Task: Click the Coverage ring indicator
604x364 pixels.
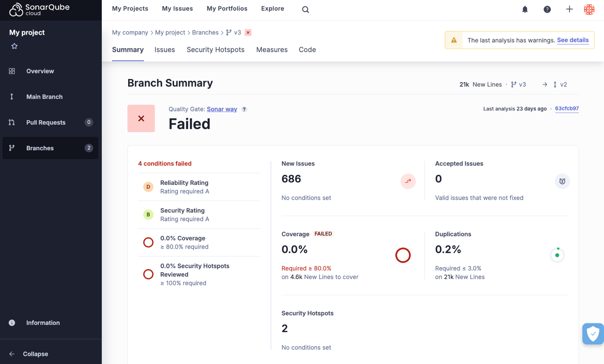Action: pyautogui.click(x=403, y=255)
